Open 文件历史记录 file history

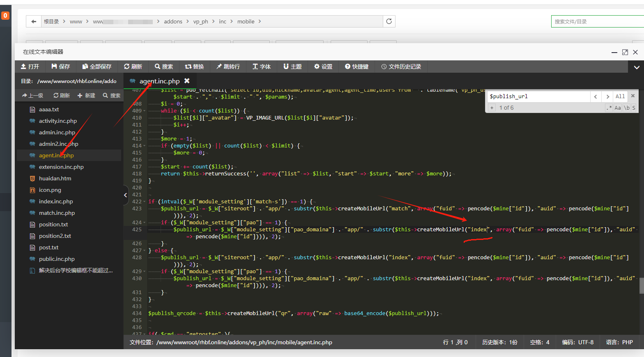coord(401,67)
